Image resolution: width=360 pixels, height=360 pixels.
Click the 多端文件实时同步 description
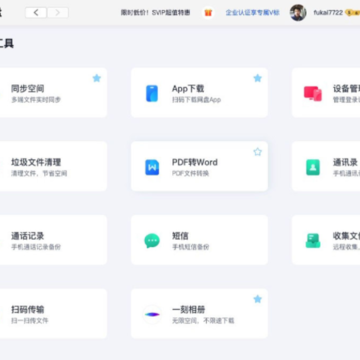(x=36, y=100)
